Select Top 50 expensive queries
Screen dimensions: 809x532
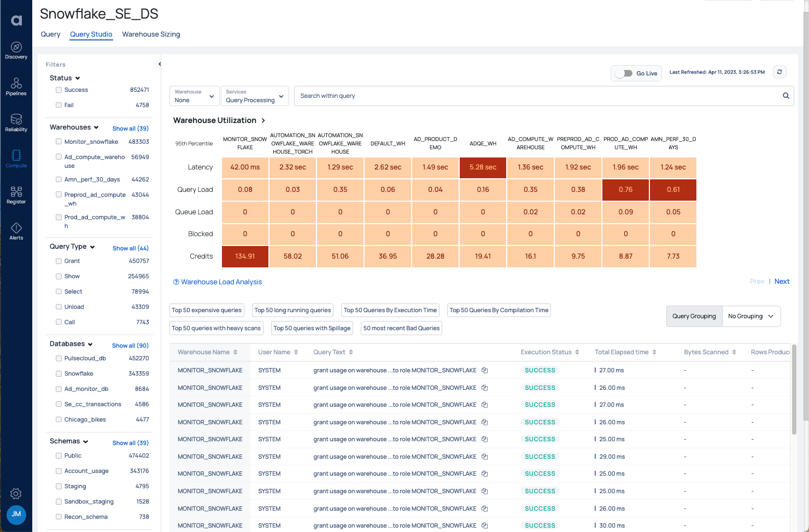pos(207,310)
